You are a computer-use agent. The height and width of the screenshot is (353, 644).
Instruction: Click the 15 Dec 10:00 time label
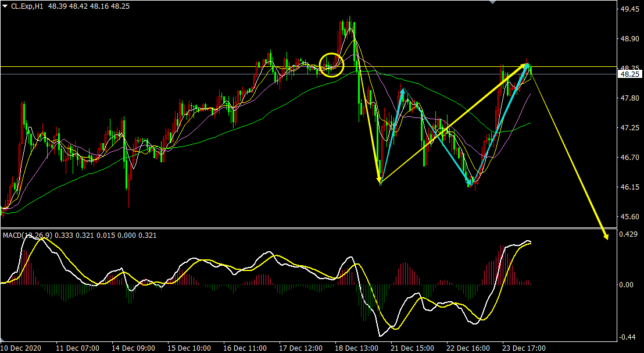tap(188, 348)
